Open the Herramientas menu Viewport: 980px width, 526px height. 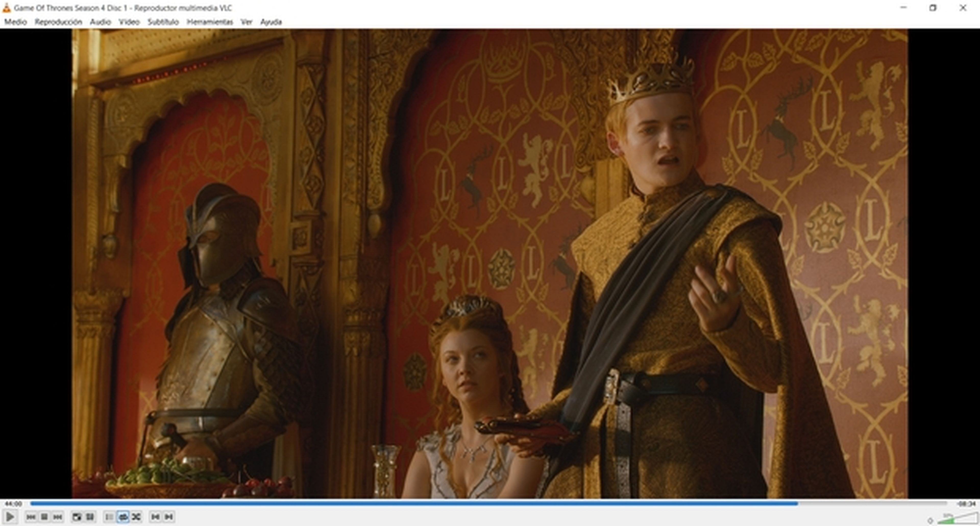click(210, 22)
